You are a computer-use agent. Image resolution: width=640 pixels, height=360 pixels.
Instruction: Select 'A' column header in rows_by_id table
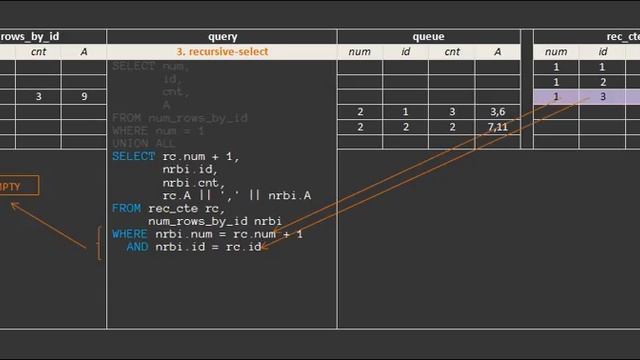click(x=84, y=52)
